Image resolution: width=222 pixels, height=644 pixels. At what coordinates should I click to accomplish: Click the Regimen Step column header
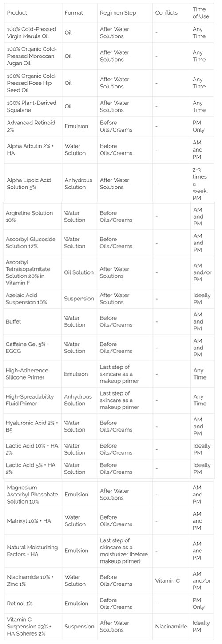[x=117, y=13]
